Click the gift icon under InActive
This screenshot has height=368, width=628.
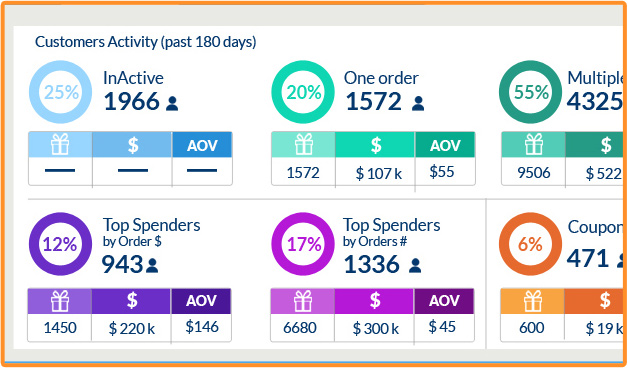click(60, 145)
